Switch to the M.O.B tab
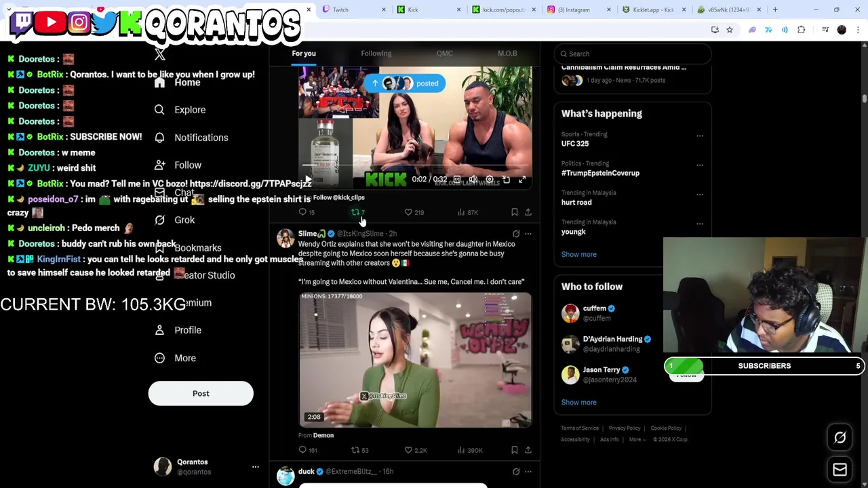Image resolution: width=868 pixels, height=488 pixels. coord(507,54)
